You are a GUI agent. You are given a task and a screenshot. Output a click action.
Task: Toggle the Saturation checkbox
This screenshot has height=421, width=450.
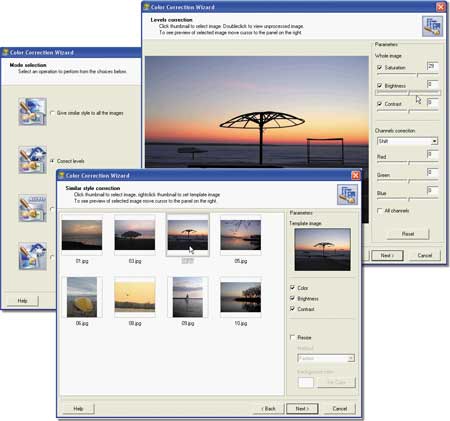pyautogui.click(x=379, y=68)
